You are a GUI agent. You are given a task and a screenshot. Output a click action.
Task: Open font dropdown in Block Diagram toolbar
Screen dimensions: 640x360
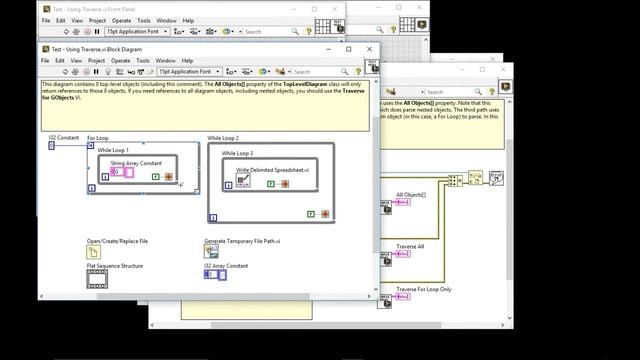coord(189,72)
